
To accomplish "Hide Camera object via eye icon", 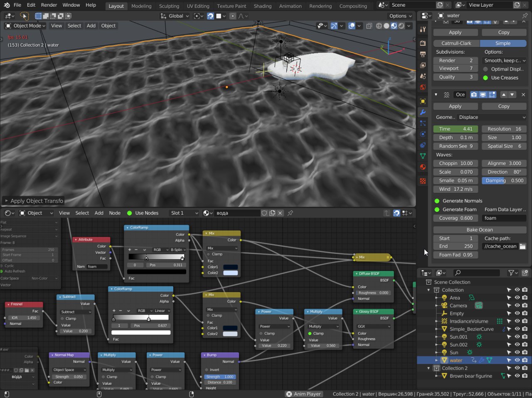I will pos(517,305).
